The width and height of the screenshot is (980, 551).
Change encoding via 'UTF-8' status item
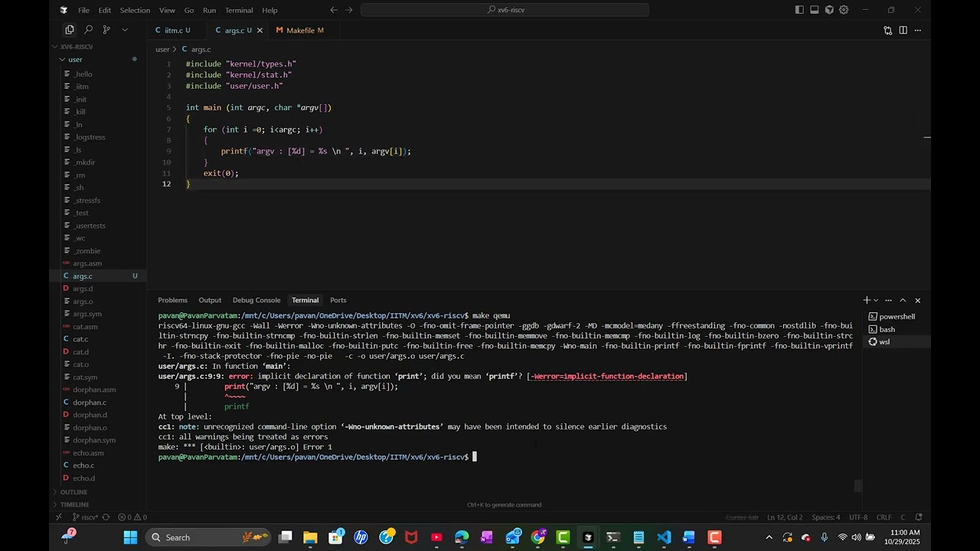[x=858, y=517]
